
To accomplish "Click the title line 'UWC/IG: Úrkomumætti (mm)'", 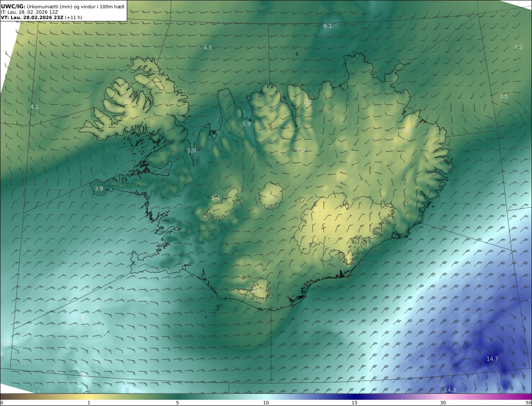I will (63, 7).
